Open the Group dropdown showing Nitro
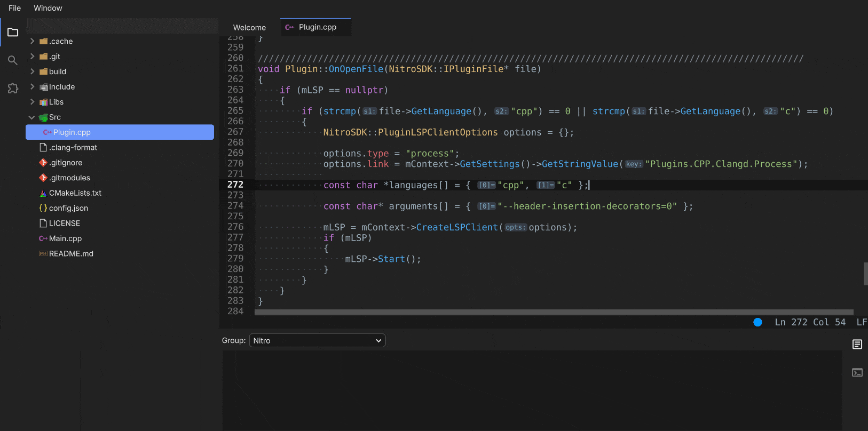 pos(317,340)
